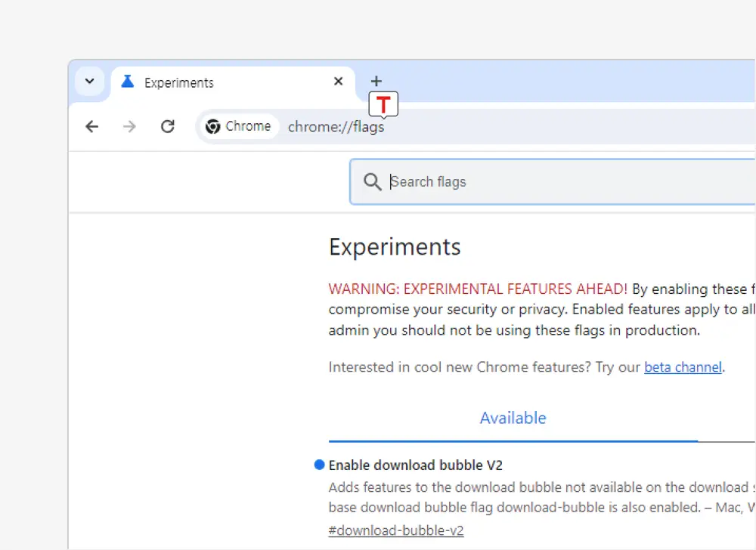Click the red experimental features warning text

478,289
